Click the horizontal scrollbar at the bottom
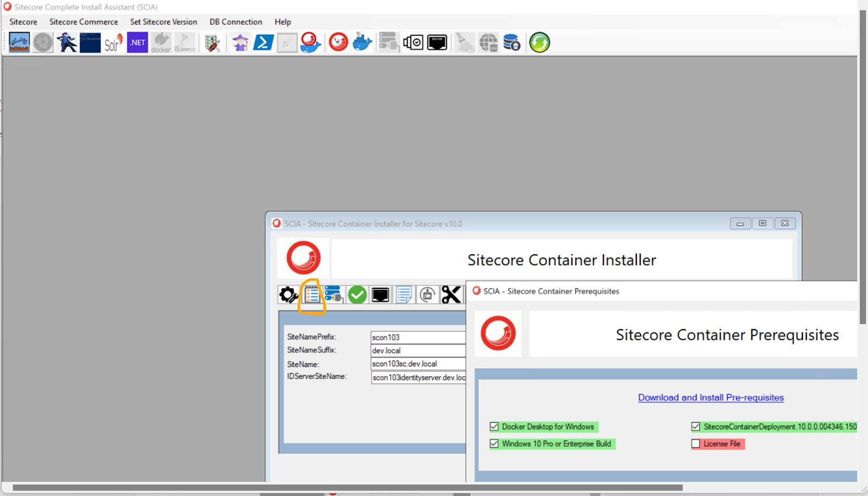This screenshot has height=496, width=868. coord(347,487)
